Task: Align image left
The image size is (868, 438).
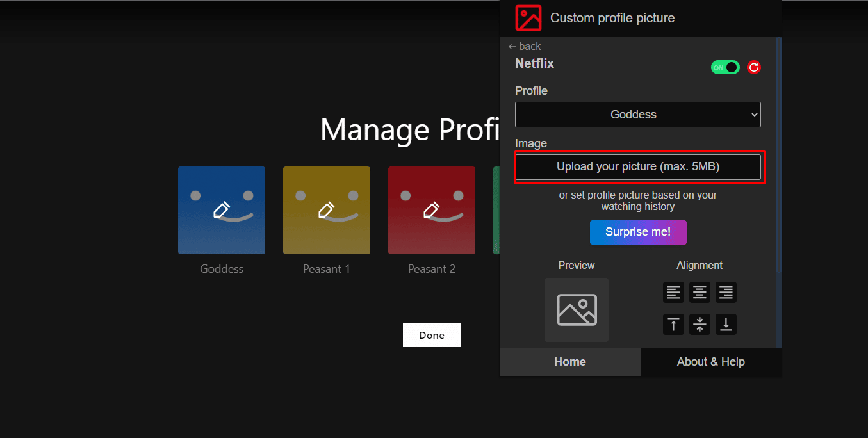Action: (673, 293)
